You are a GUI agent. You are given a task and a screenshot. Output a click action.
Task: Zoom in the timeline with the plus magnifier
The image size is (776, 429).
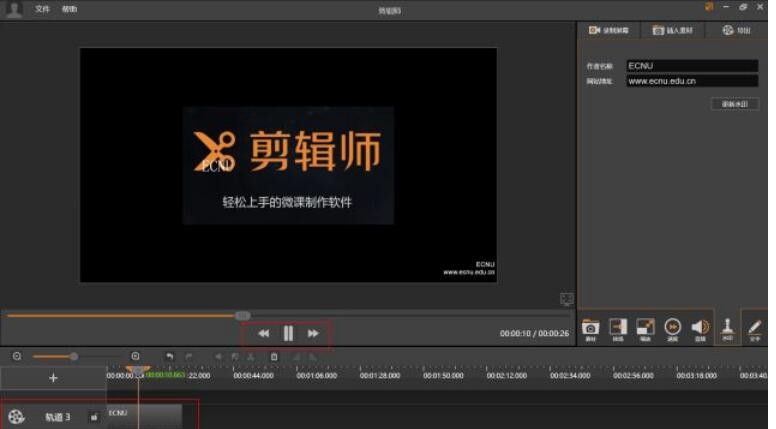(x=135, y=356)
